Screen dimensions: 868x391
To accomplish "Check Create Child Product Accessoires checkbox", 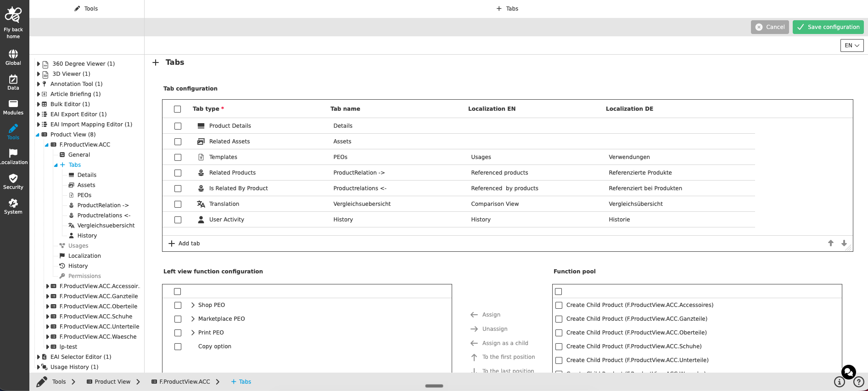I will click(559, 306).
